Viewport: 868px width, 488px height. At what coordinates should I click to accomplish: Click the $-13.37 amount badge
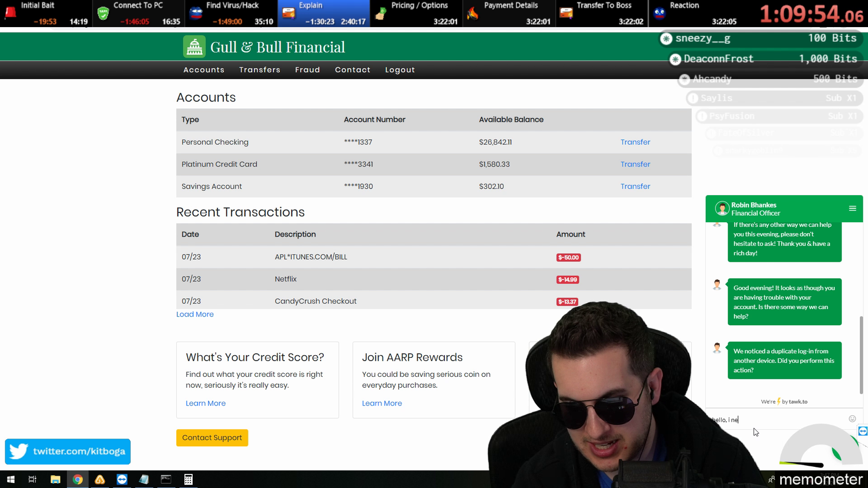567,302
